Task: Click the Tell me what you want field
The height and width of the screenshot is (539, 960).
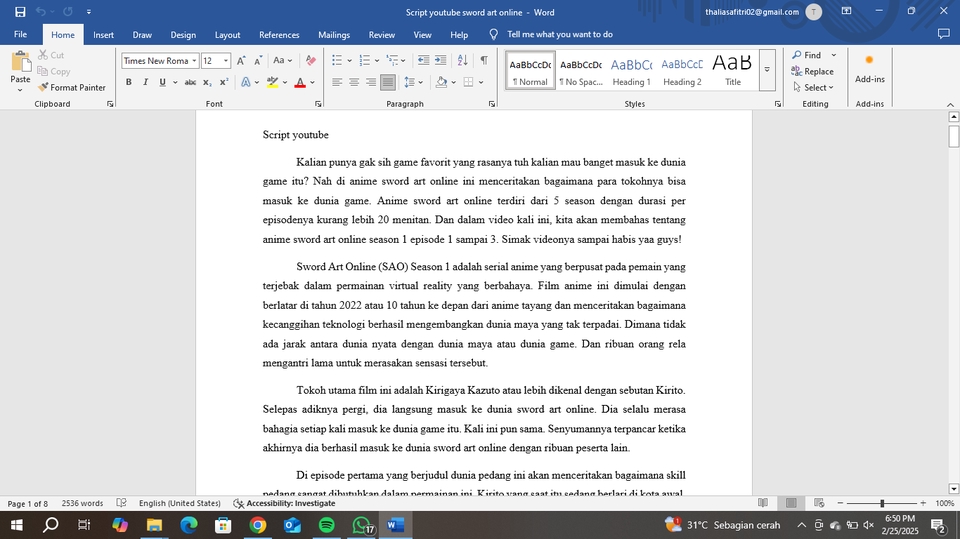Action: pos(559,34)
